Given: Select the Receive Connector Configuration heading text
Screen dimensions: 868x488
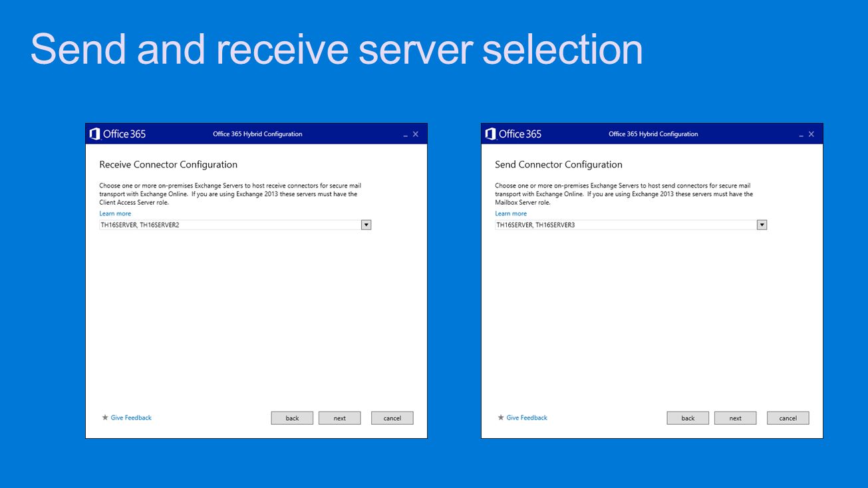Looking at the screenshot, I should tap(168, 164).
